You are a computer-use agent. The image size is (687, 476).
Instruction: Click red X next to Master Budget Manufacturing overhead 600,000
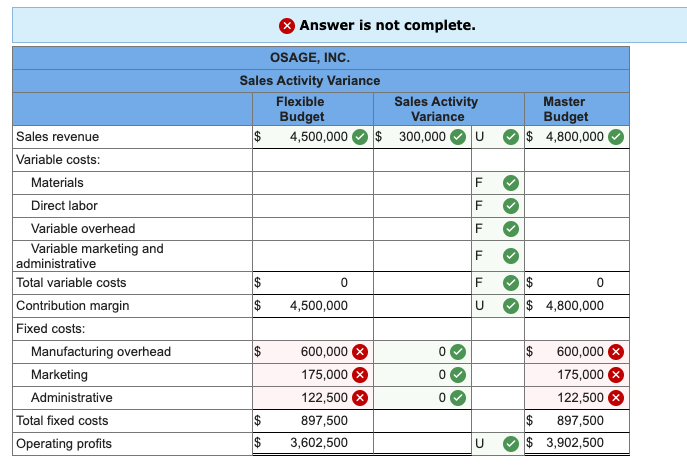click(x=616, y=352)
